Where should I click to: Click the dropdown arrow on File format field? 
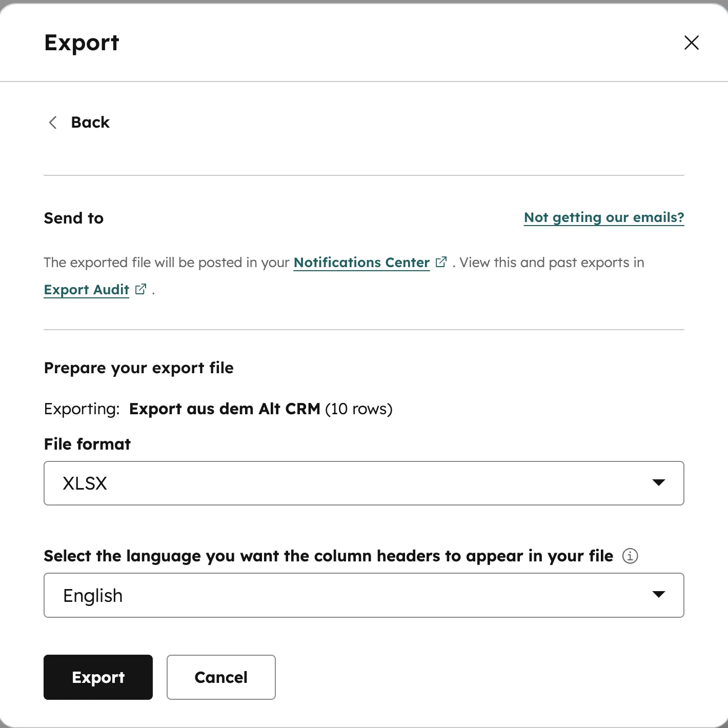659,482
